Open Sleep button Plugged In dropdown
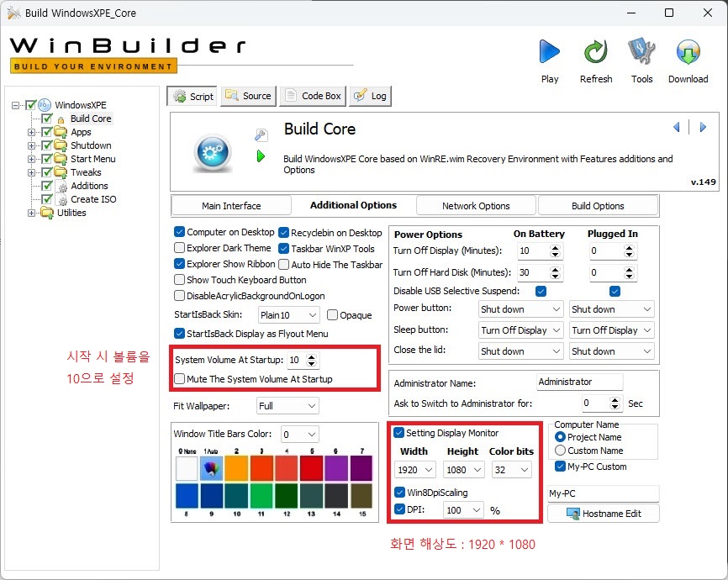 click(612, 330)
